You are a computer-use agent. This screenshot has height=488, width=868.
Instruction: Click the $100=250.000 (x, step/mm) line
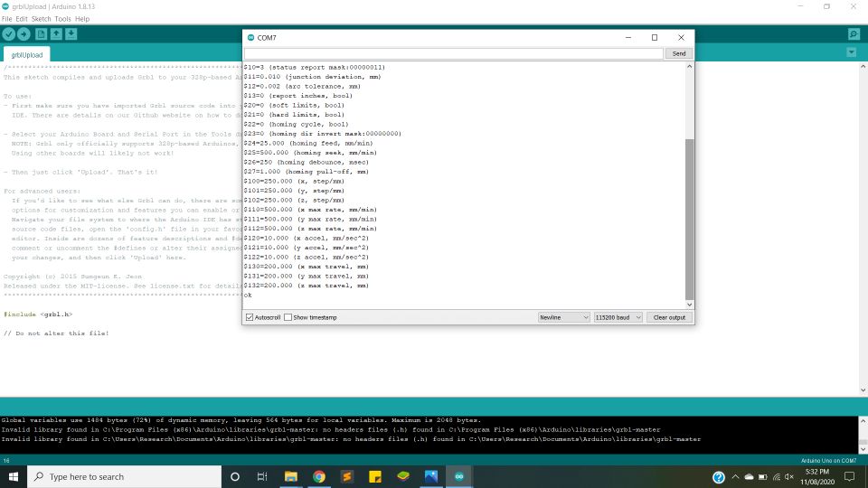[294, 181]
